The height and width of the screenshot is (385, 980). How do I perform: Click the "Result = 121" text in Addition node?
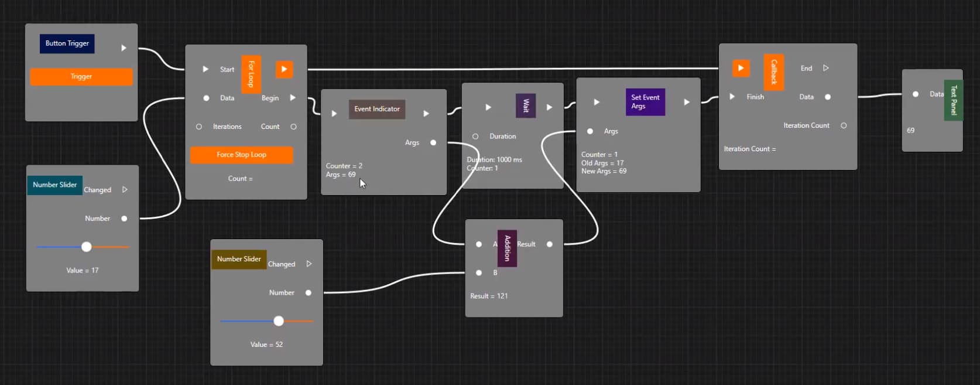pyautogui.click(x=489, y=297)
